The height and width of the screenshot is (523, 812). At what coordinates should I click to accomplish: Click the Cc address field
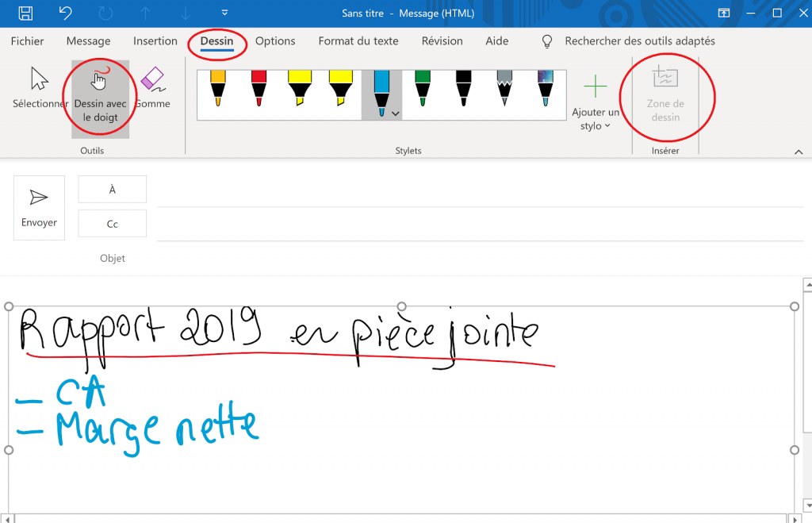tap(480, 227)
